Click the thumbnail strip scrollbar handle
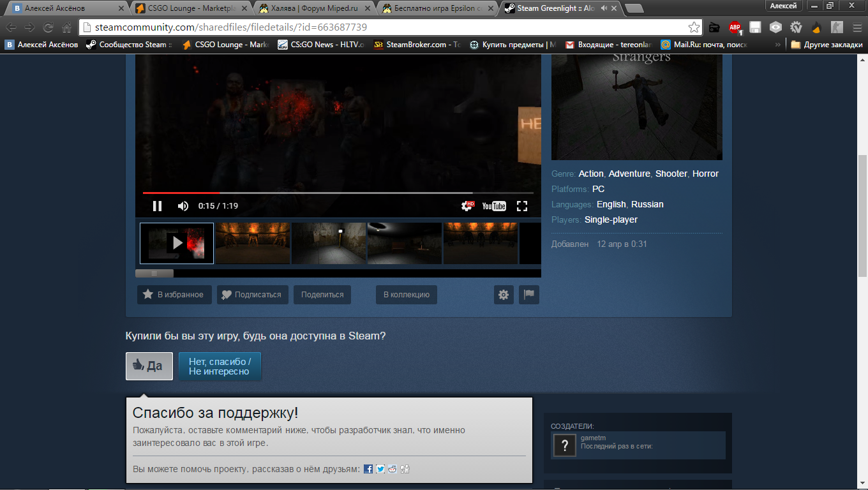Screen dimensions: 868x490 pyautogui.click(x=154, y=273)
